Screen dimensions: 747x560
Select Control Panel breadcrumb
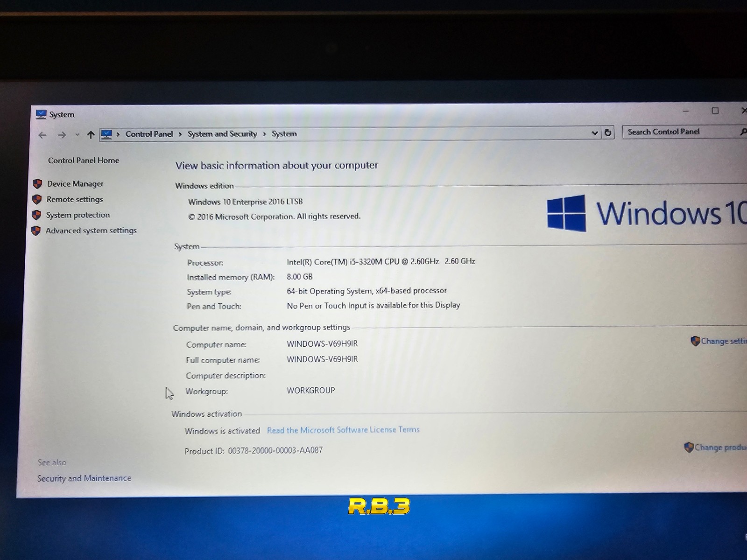[x=149, y=134]
